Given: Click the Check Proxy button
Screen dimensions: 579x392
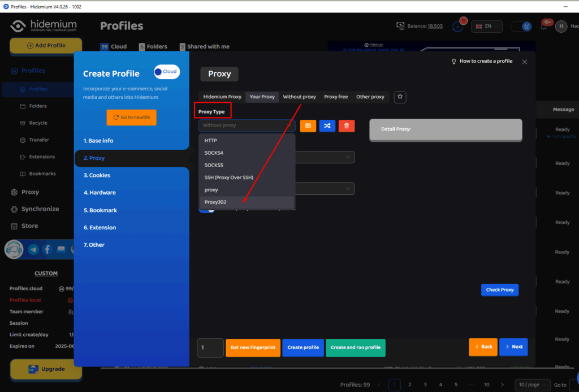Looking at the screenshot, I should (x=500, y=290).
